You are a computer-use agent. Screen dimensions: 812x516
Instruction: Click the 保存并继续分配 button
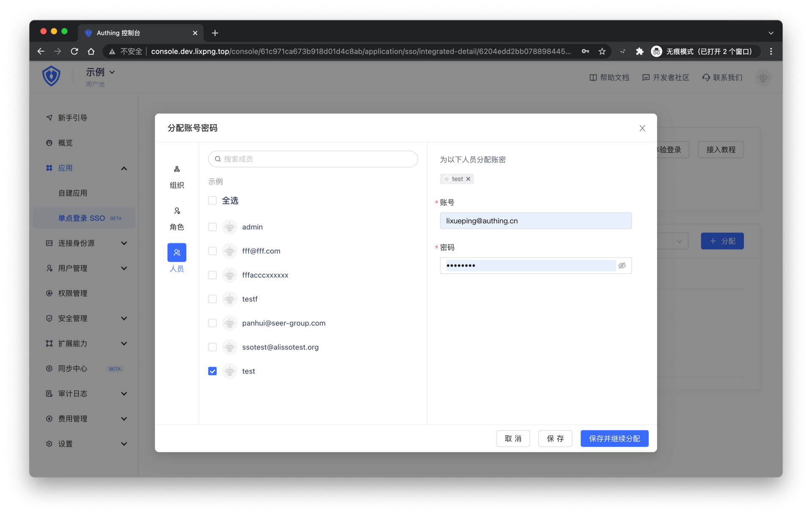tap(614, 438)
